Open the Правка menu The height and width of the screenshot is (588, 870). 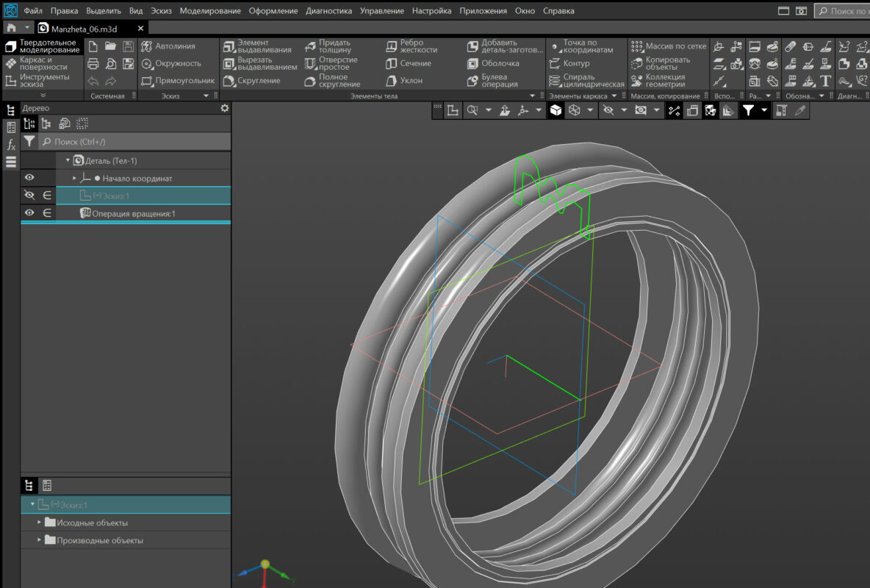pyautogui.click(x=65, y=10)
